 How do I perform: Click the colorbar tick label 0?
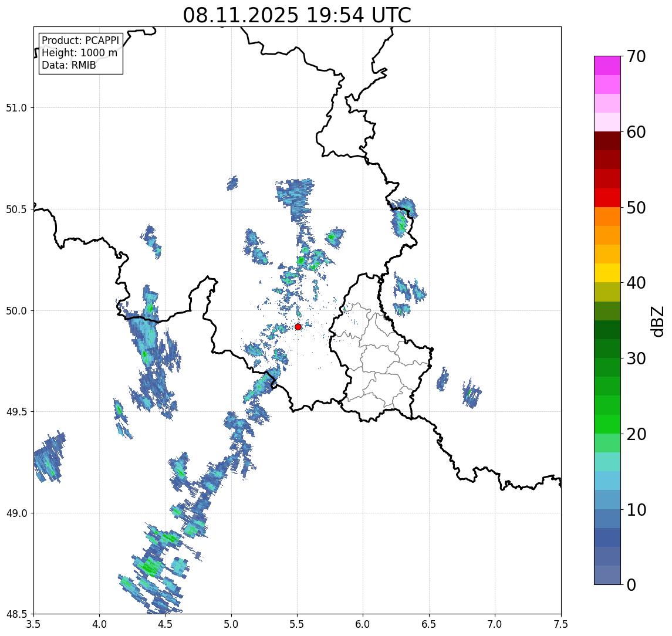(632, 584)
